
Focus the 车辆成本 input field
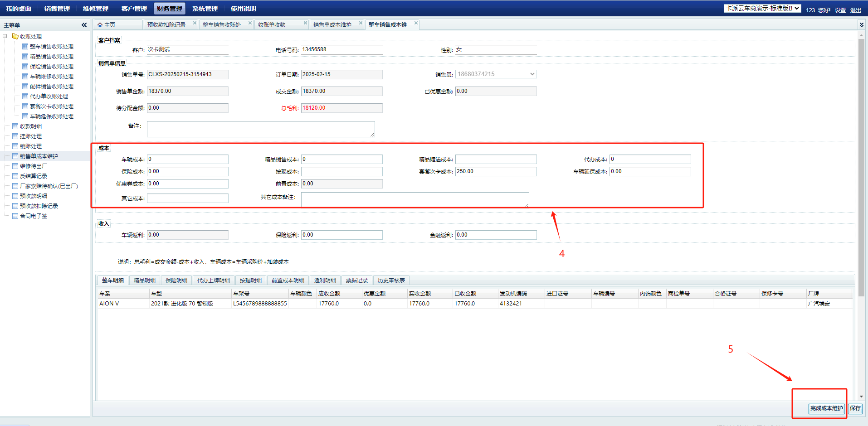point(187,160)
